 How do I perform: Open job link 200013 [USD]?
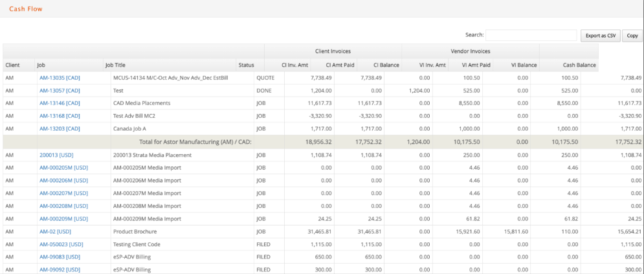57,155
